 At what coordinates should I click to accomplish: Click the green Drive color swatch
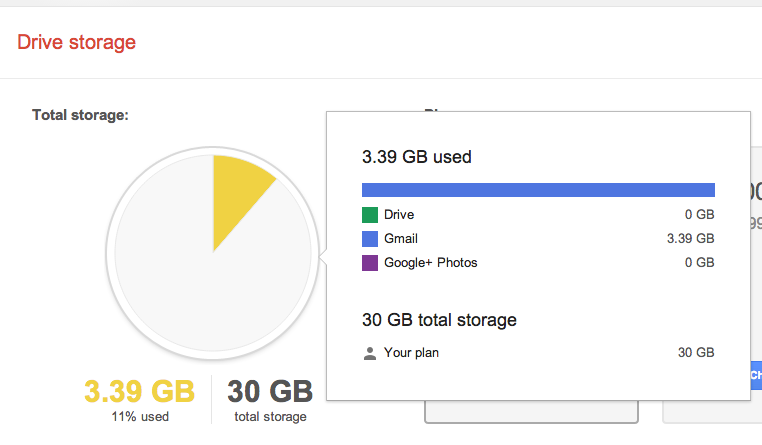tap(370, 214)
